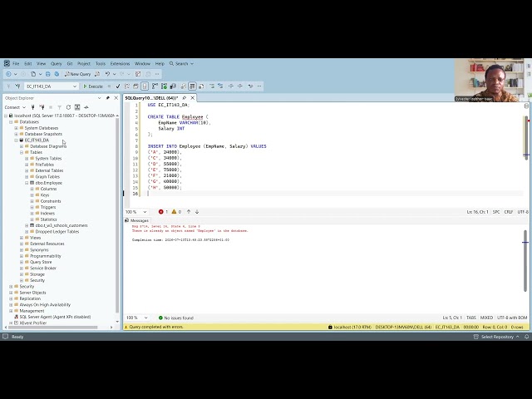This screenshot has height=399, width=532.
Task: Click the Comment Out Selected Lines icon
Action: 211,86
